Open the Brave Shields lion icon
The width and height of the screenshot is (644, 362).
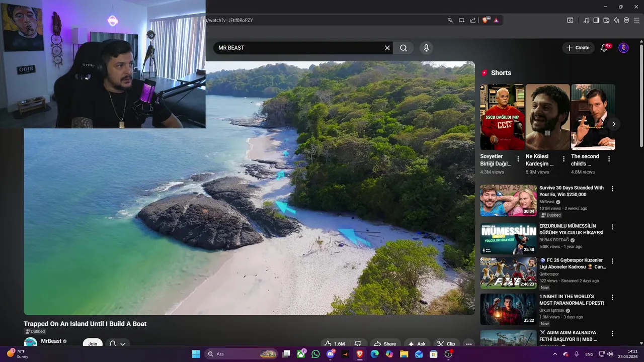click(486, 20)
